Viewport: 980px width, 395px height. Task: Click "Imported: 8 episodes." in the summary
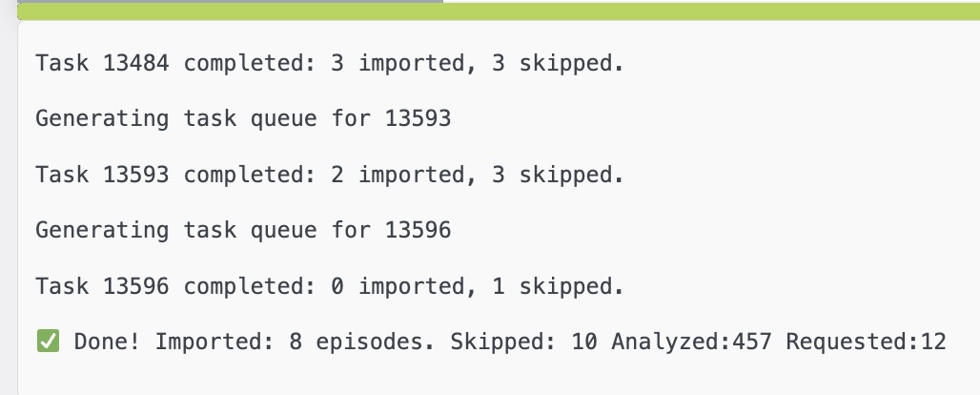[x=295, y=342]
